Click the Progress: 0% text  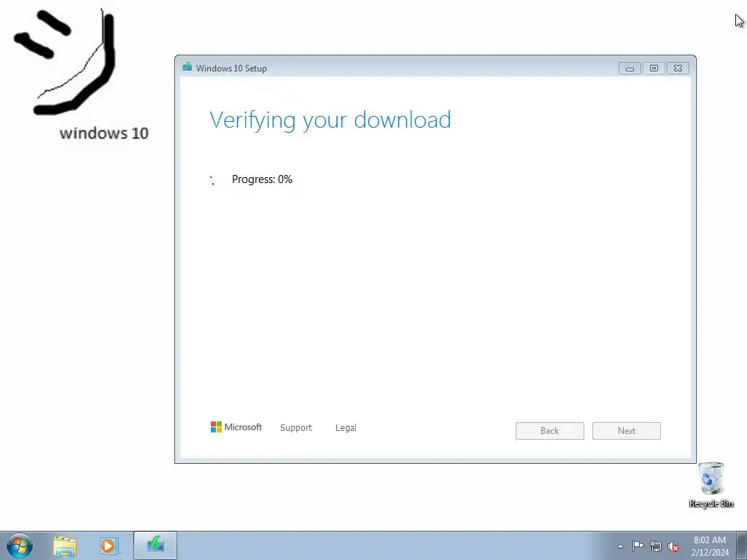tap(262, 179)
